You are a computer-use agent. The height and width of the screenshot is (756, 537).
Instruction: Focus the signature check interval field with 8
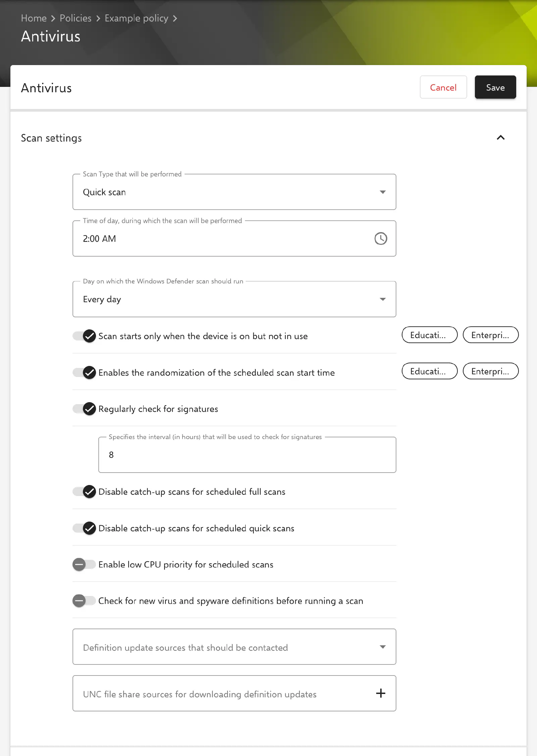247,455
